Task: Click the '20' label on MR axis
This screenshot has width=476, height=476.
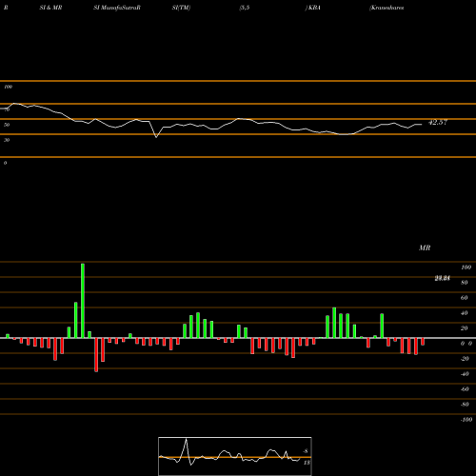Action: pyautogui.click(x=465, y=328)
